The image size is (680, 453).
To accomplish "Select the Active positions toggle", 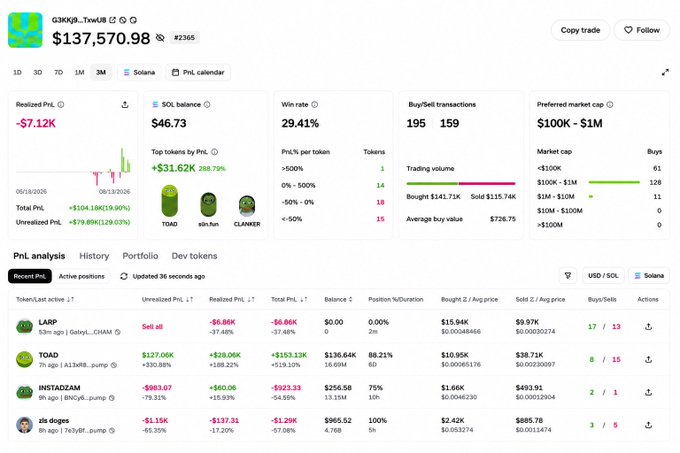I will tap(82, 276).
